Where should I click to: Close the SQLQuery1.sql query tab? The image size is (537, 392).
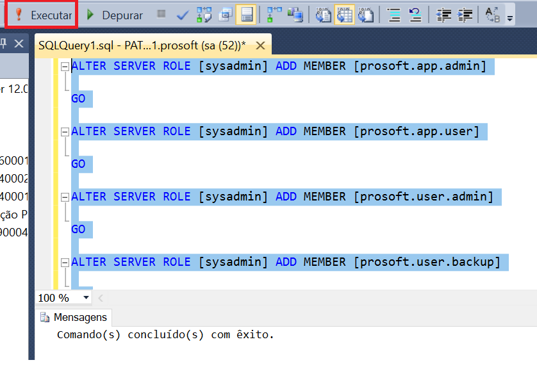click(x=260, y=45)
